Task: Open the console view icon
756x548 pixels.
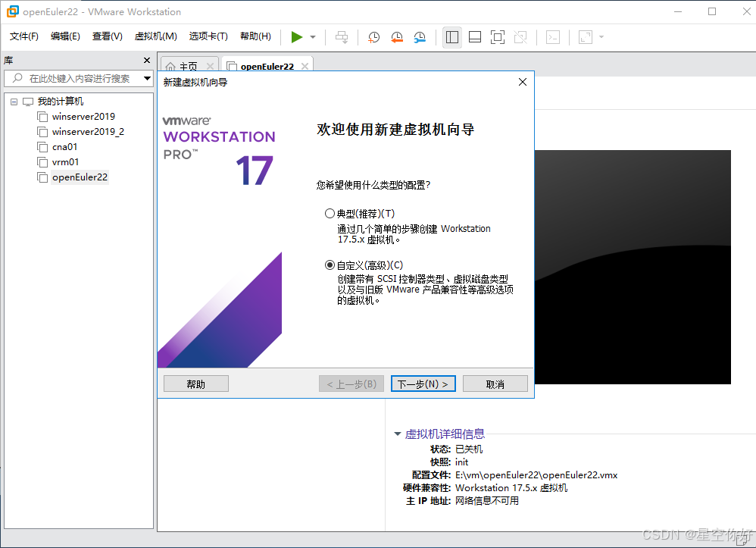Action: (x=553, y=37)
